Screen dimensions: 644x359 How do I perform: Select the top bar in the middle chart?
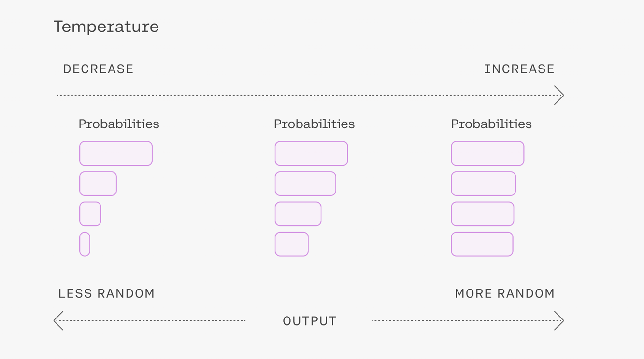(312, 153)
